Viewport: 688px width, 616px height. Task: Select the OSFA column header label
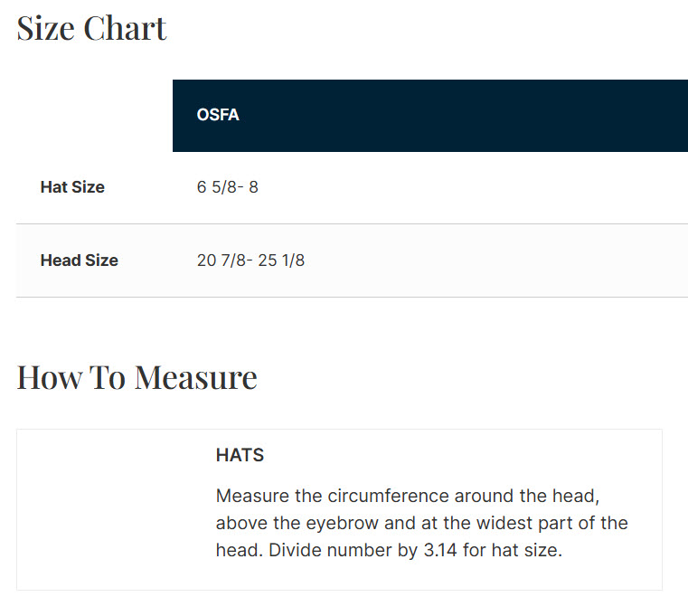[x=218, y=116]
